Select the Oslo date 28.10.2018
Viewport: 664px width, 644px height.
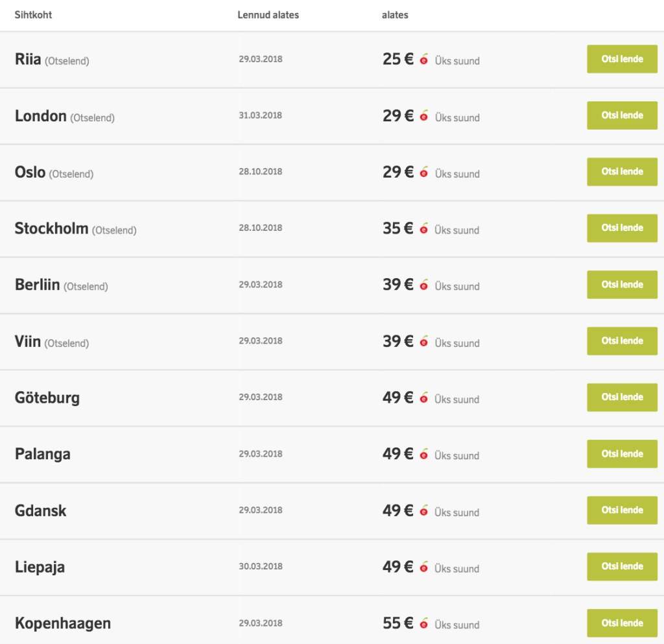click(x=260, y=172)
